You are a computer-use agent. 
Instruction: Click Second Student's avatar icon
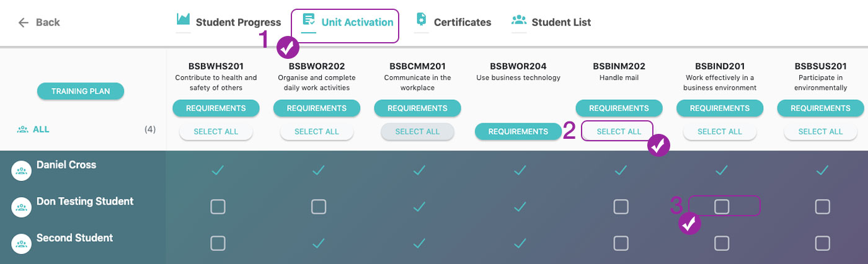[x=22, y=244]
